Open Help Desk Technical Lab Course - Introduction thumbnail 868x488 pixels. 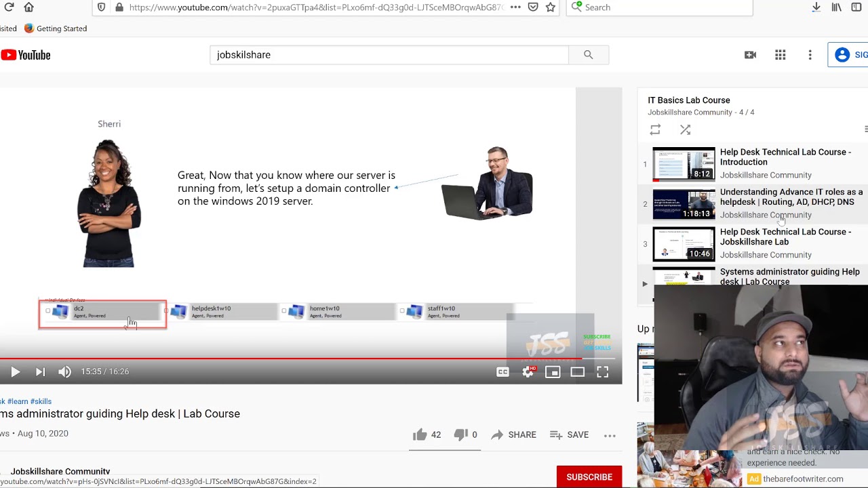coord(684,164)
